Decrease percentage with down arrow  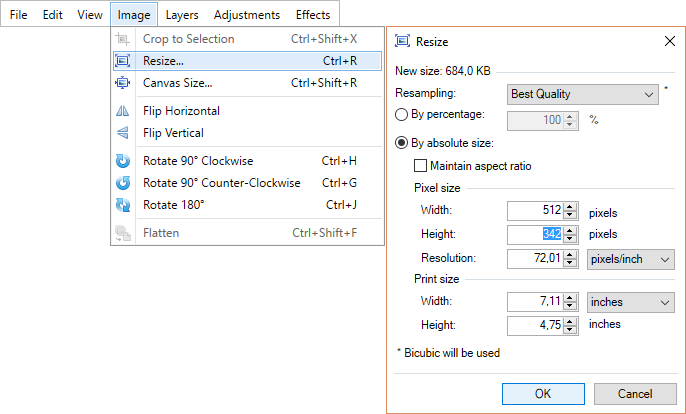(x=570, y=125)
